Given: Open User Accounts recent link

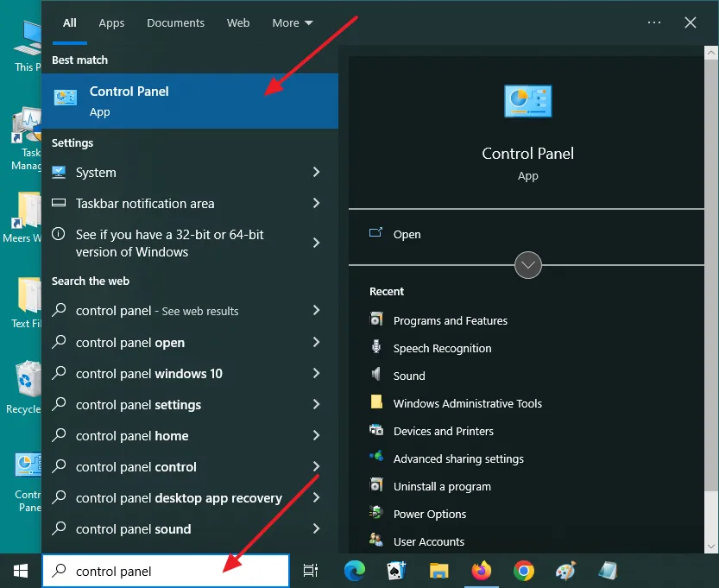Looking at the screenshot, I should (x=429, y=541).
